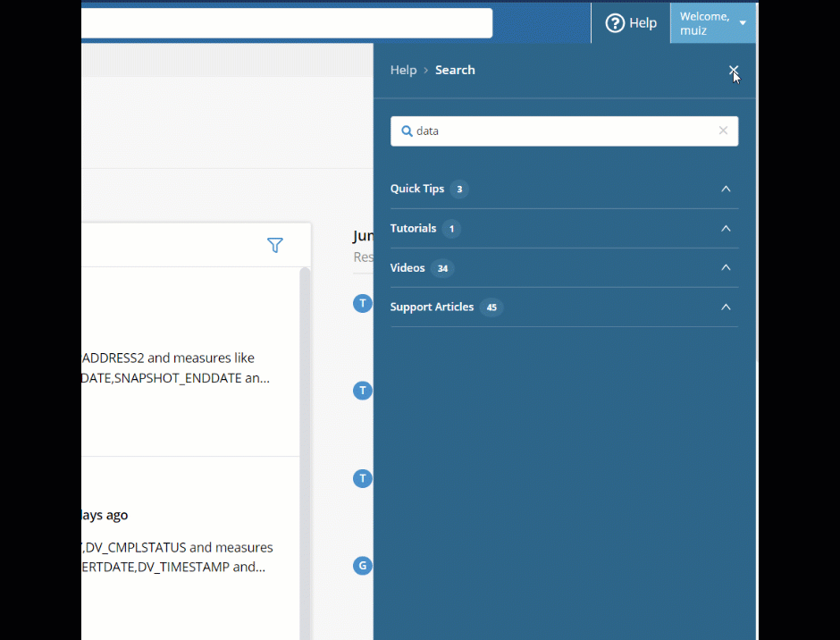Click the Support Articles count badge 45

point(491,307)
